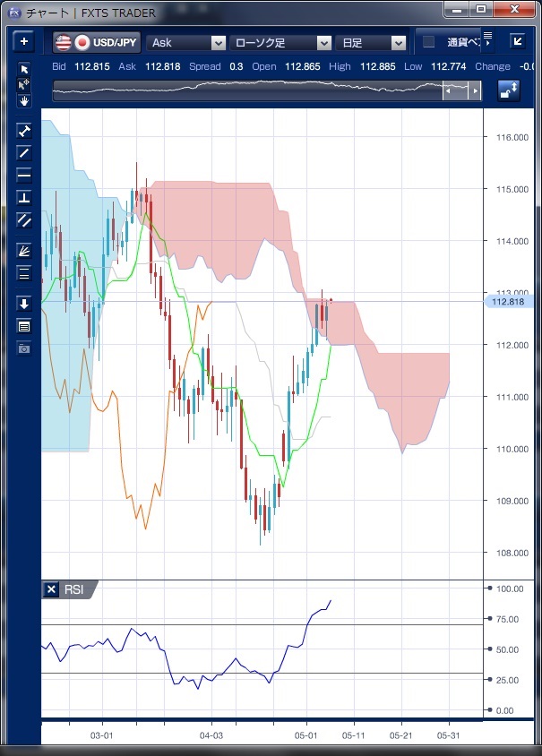Open the Ask price type dropdown

(x=186, y=42)
